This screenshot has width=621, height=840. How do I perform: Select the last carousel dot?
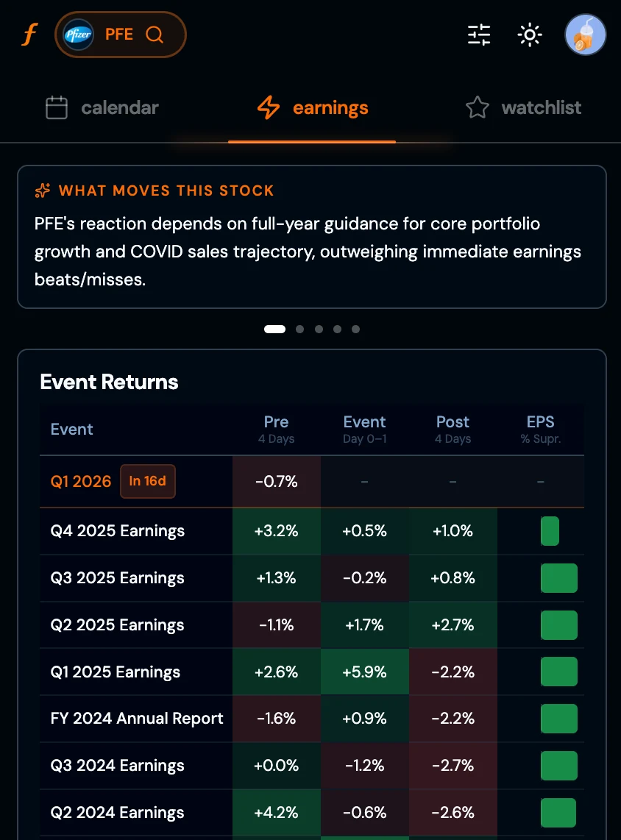pos(355,329)
